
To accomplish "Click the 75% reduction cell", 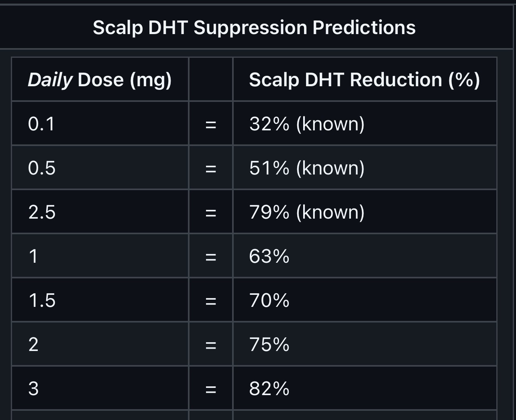I will coord(365,344).
